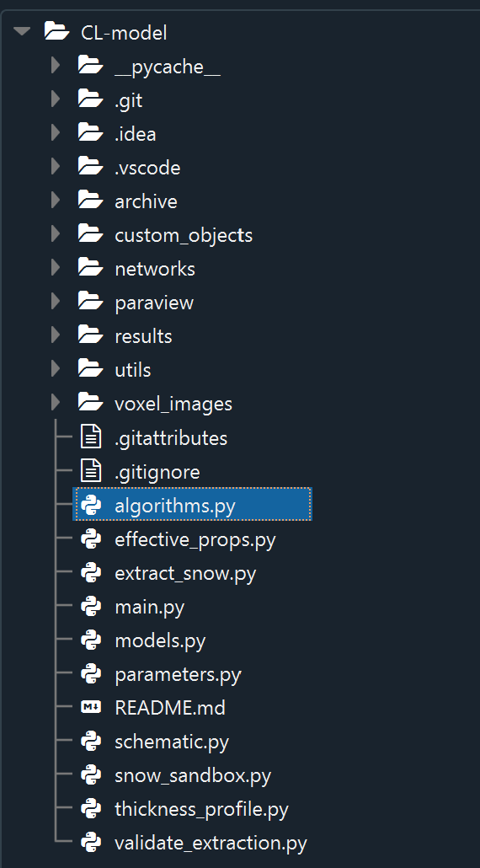Image resolution: width=480 pixels, height=868 pixels.
Task: Click the .gitignore document icon
Action: tap(91, 471)
